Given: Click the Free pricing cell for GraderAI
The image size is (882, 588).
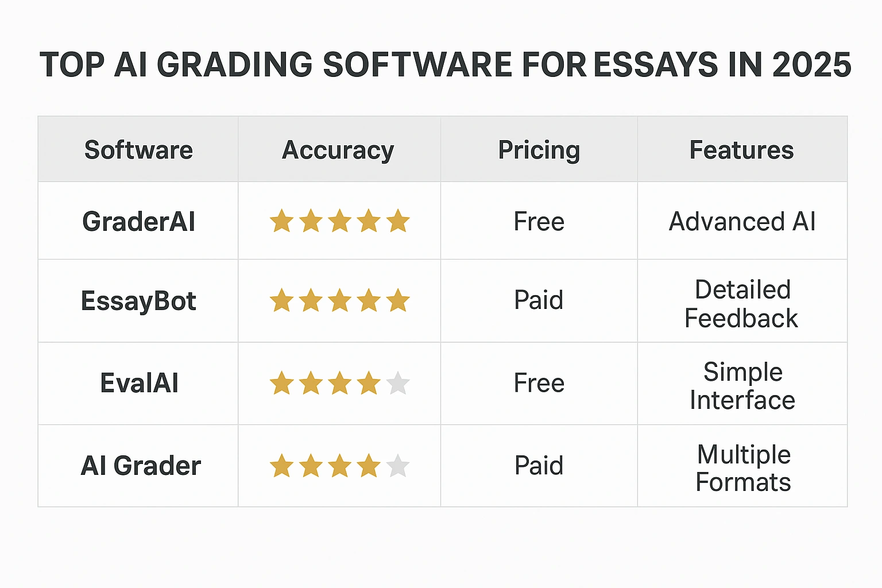Looking at the screenshot, I should [x=539, y=222].
